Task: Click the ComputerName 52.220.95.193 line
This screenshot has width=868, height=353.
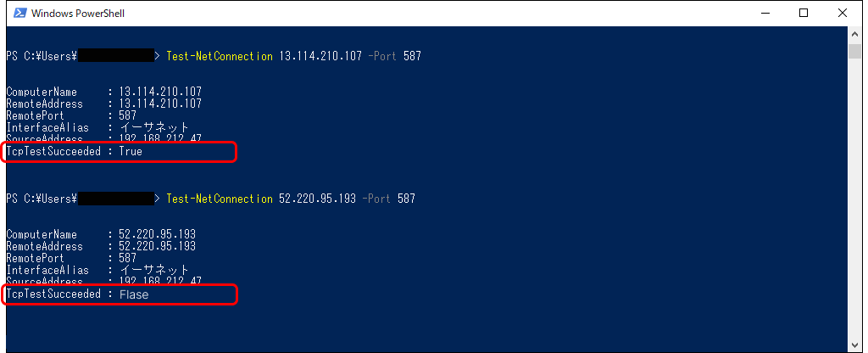Action: [x=101, y=234]
